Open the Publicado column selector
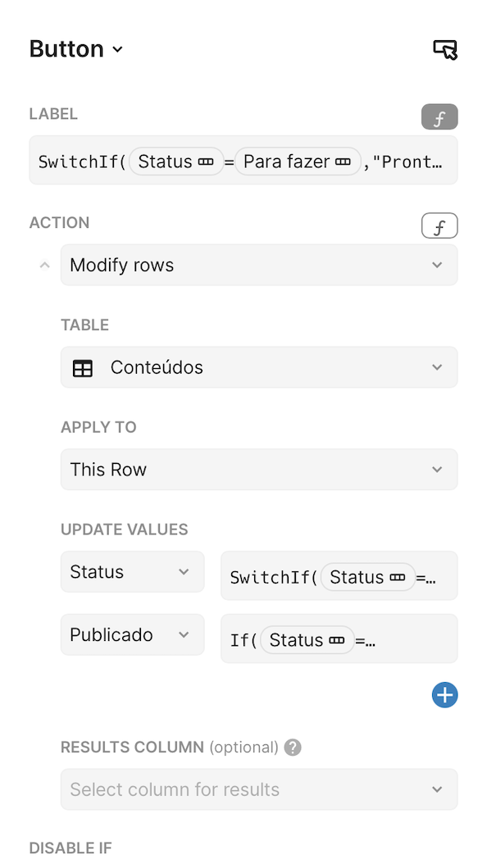The height and width of the screenshot is (868, 487). tap(132, 634)
